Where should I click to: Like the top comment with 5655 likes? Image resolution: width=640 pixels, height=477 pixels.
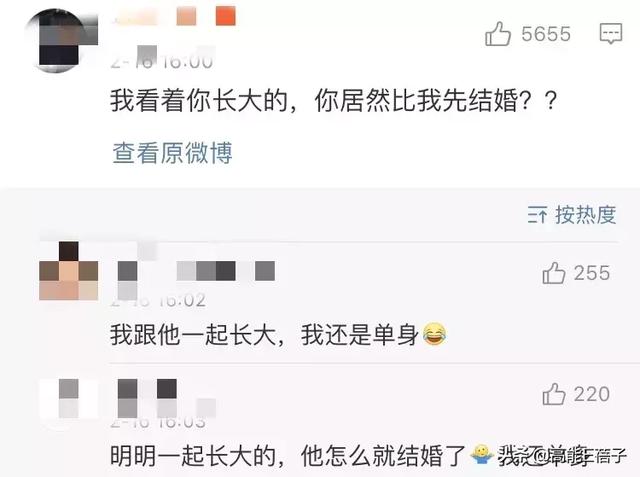tap(498, 33)
